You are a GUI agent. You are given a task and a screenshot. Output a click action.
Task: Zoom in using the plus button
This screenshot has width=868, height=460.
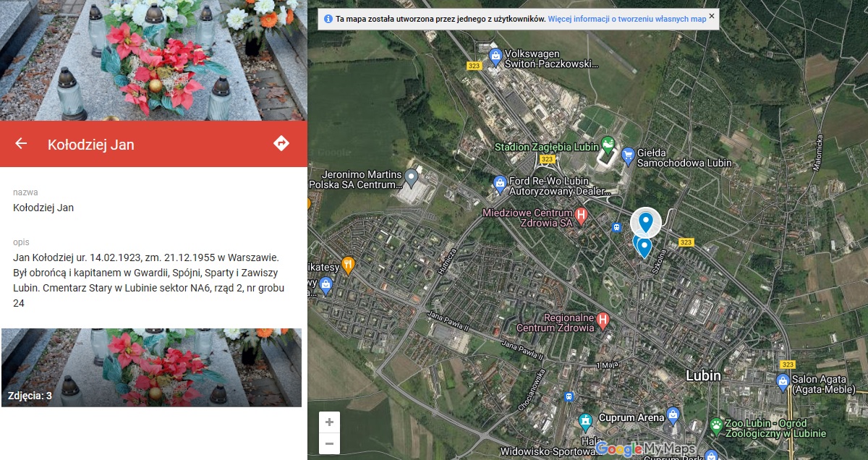(329, 421)
